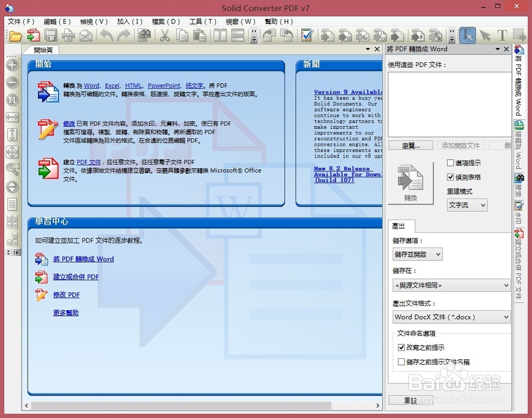Enable the 選項提示 checkbox
Screen dimensions: 532x418
450,163
